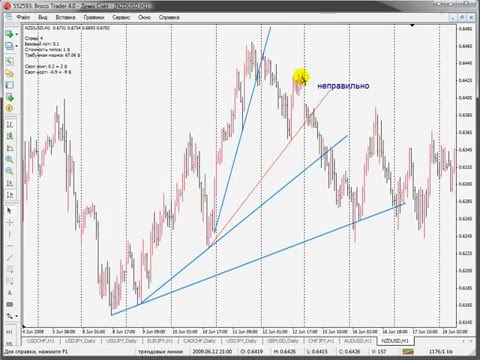
Task: Click the tab scroll right arrow
Action: pyautogui.click(x=471, y=341)
